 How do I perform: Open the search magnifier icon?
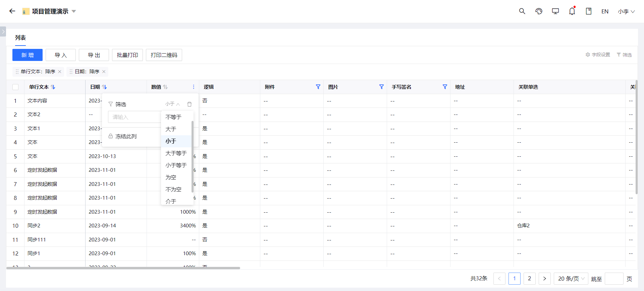click(x=522, y=11)
